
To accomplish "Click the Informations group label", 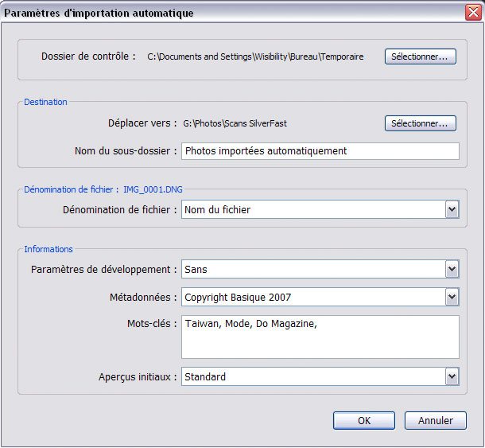I will 48,249.
